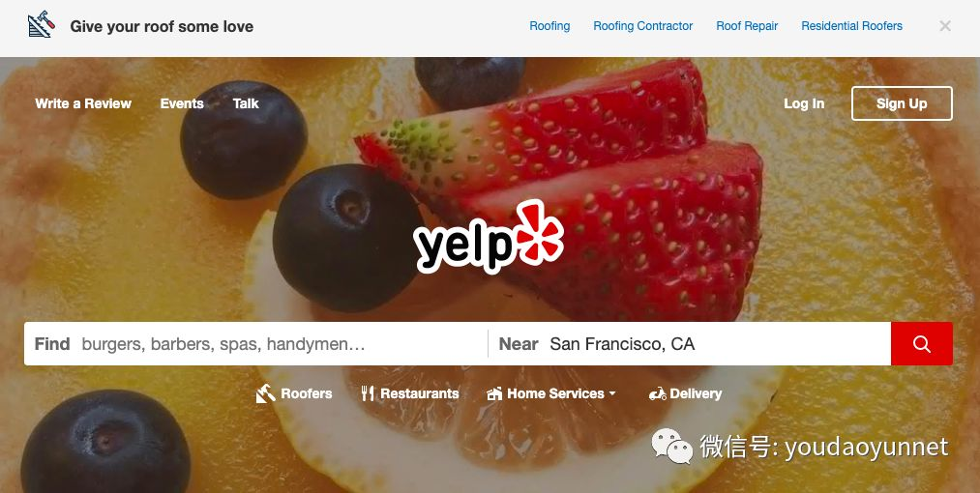The image size is (980, 493).
Task: Open the Roofing link in banner
Action: point(549,26)
